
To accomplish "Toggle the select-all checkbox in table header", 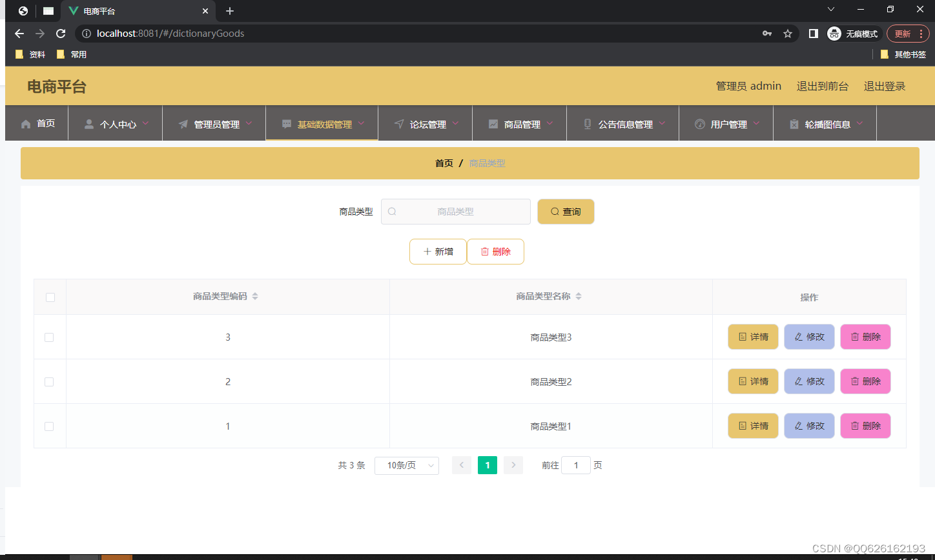I will point(50,297).
